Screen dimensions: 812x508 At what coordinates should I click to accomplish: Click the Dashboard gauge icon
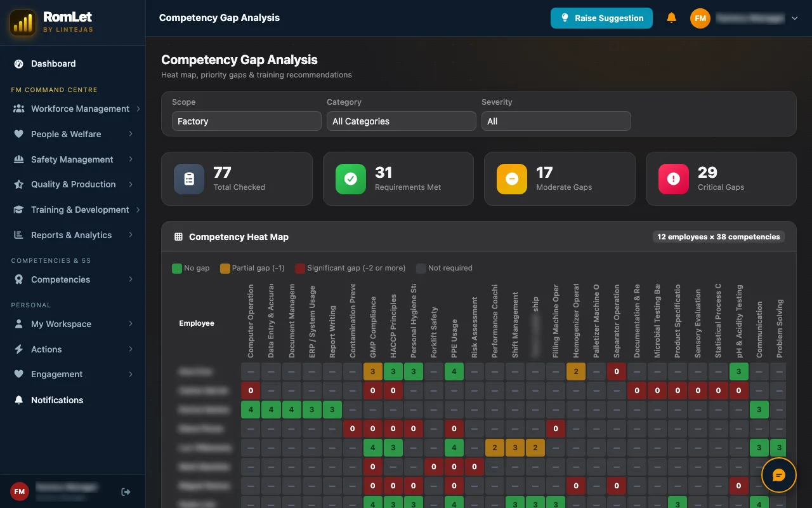18,63
